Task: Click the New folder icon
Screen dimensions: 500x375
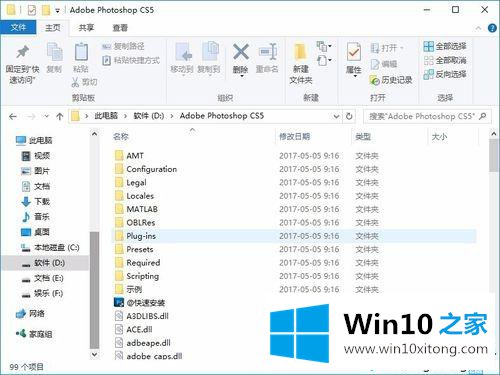Action: [300, 53]
